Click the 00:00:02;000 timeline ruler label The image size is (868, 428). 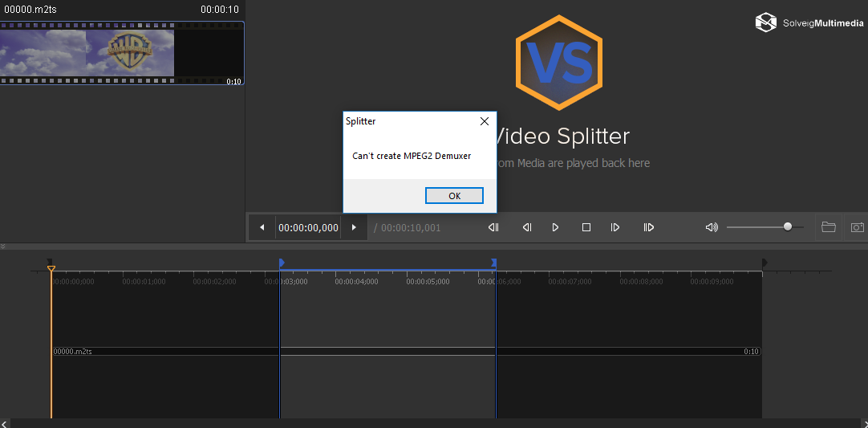click(x=215, y=282)
